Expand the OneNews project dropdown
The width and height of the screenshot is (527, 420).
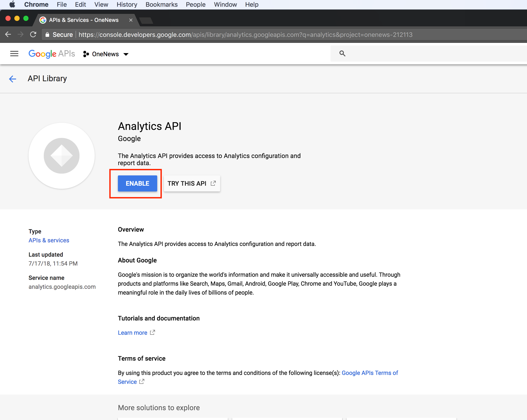click(x=126, y=54)
